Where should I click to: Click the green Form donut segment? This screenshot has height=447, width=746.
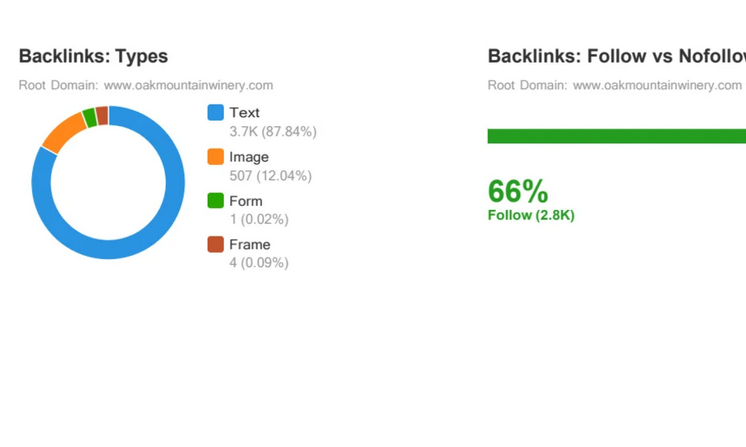(x=90, y=117)
